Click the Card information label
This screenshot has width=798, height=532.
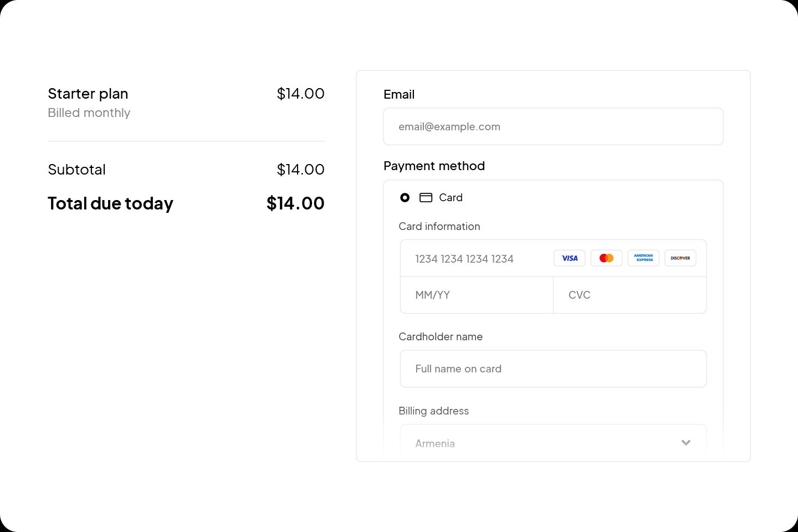click(439, 226)
